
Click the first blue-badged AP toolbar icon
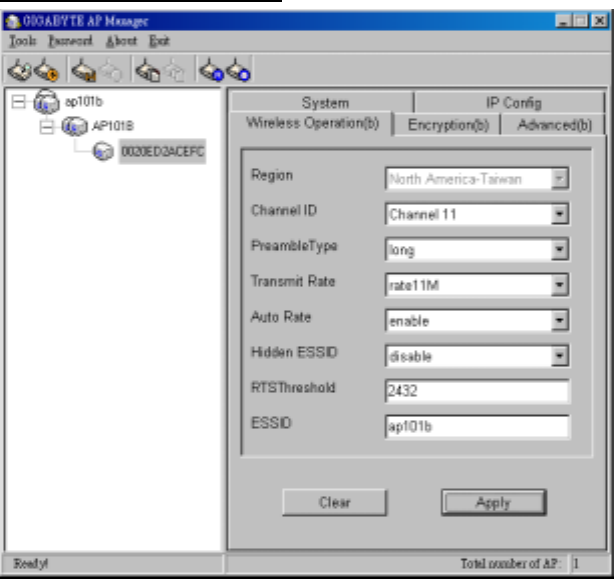pos(211,70)
